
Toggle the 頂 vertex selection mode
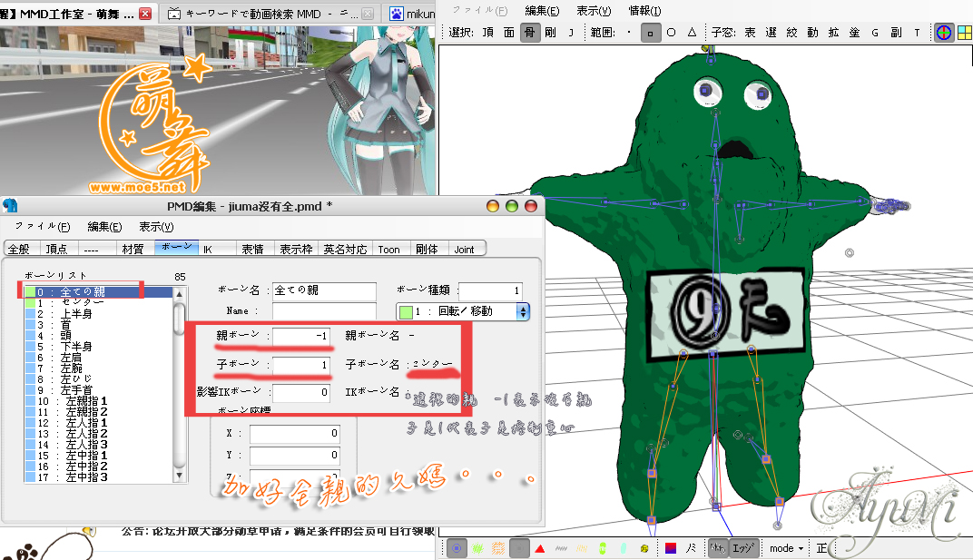488,33
